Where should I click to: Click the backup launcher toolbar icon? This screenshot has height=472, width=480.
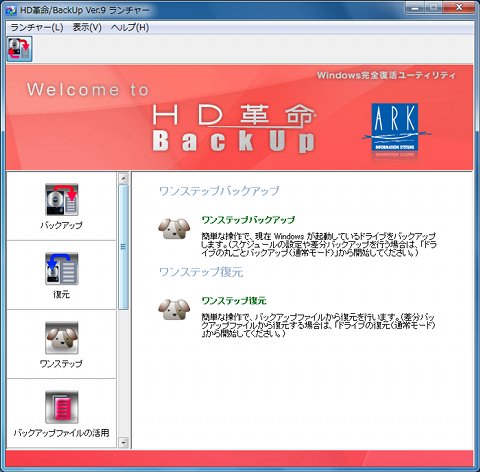point(19,49)
